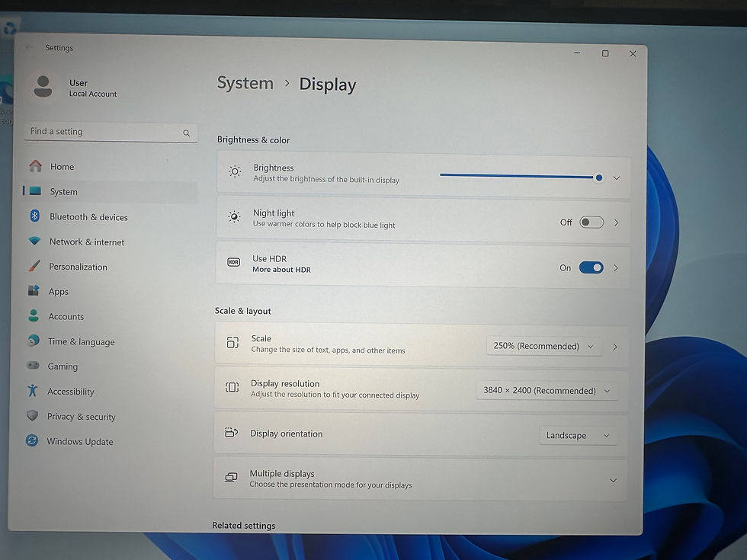747x560 pixels.
Task: Open the Scale dropdown showing 250%
Action: point(543,346)
